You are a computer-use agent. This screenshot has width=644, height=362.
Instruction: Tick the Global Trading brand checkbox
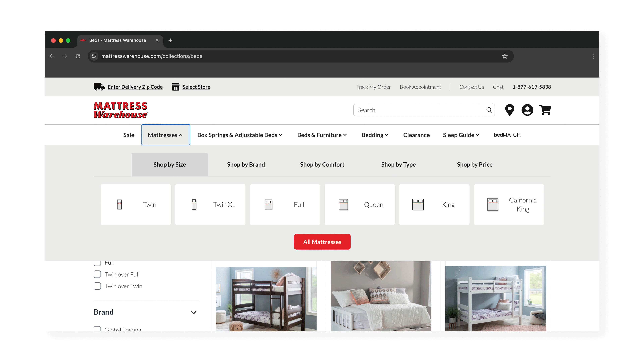(x=97, y=329)
